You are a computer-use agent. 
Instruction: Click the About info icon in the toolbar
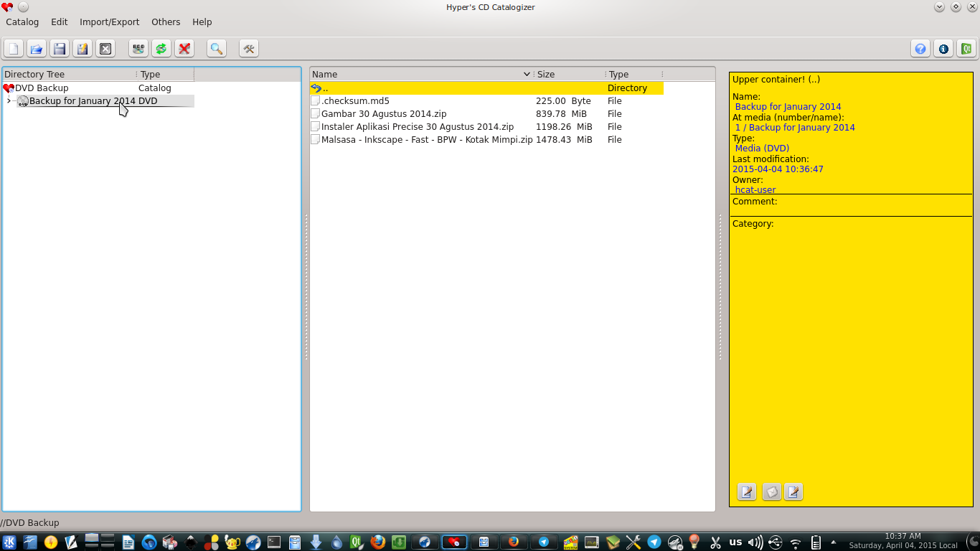[x=943, y=49]
